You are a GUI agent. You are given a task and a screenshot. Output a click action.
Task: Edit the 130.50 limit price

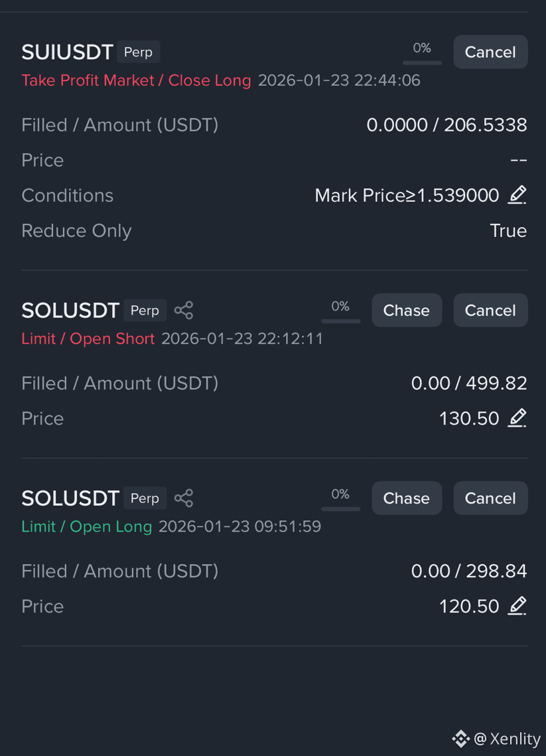click(x=517, y=418)
